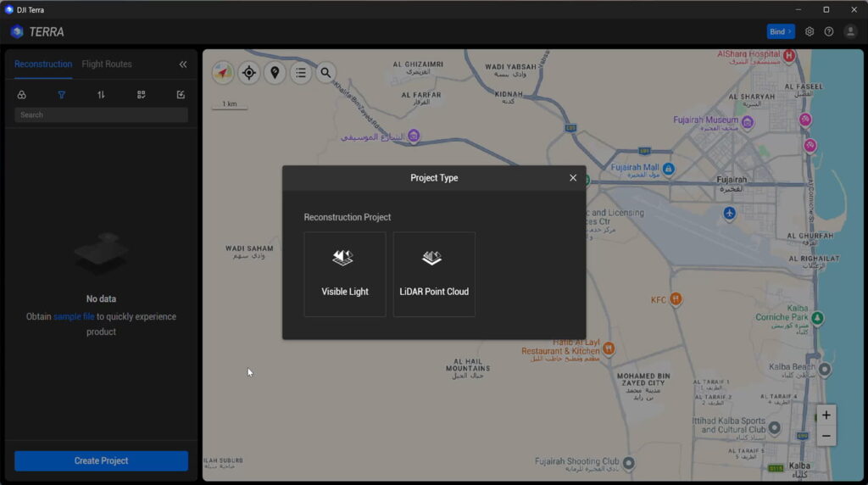Click the 'AL HAIL MOUNTAINS' map label
Screen dimensions: 868x485
468,365
